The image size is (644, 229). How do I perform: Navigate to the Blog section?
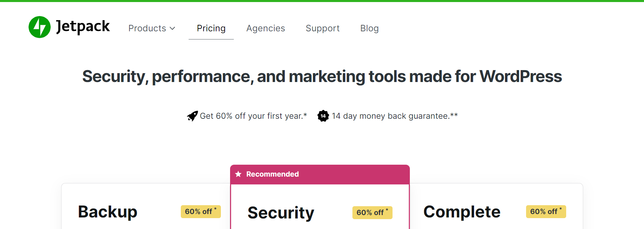pos(369,28)
